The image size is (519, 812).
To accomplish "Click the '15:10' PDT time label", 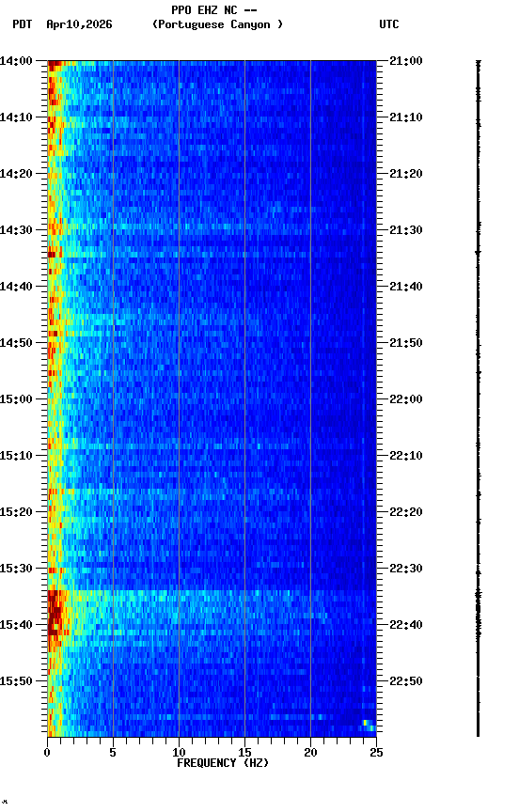I will click(16, 456).
